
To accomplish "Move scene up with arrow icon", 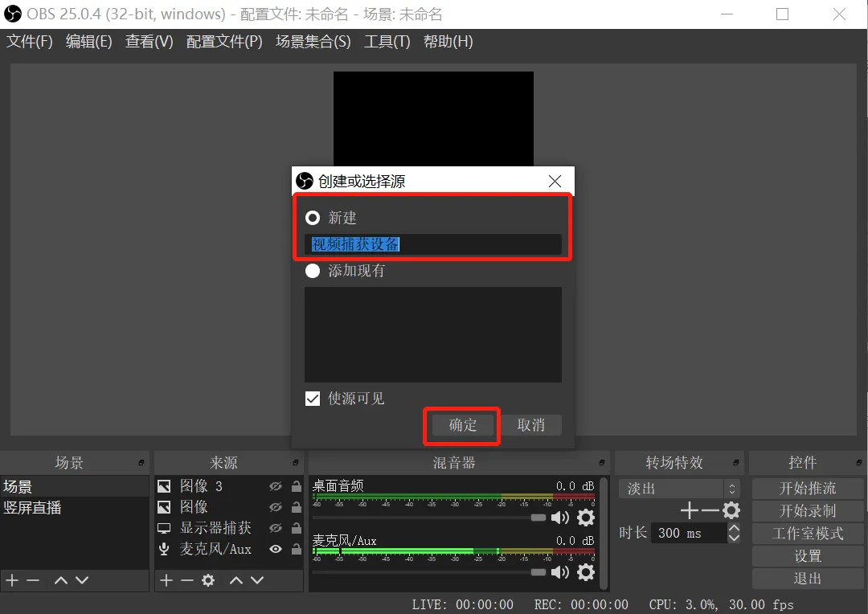I will 61,580.
